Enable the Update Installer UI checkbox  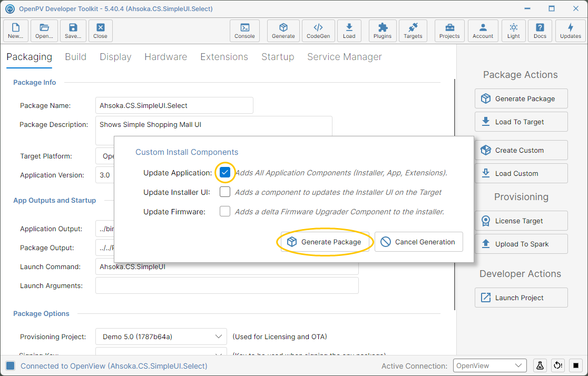pyautogui.click(x=225, y=192)
